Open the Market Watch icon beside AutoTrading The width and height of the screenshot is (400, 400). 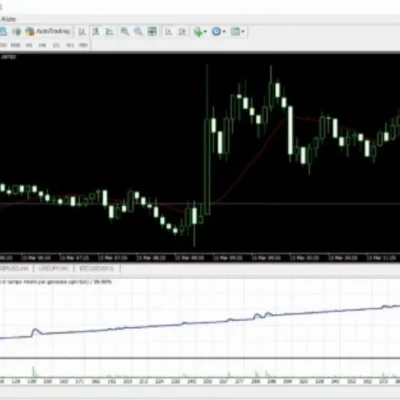(x=16, y=32)
